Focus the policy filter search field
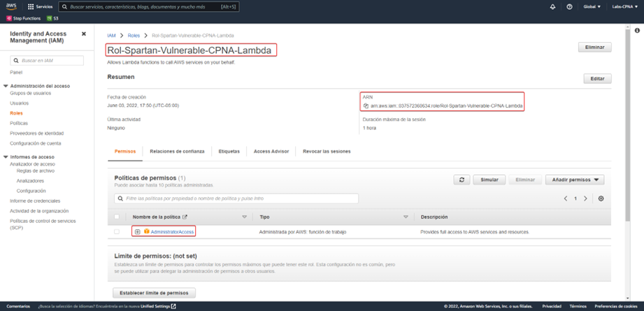This screenshot has width=644, height=311. (236, 198)
